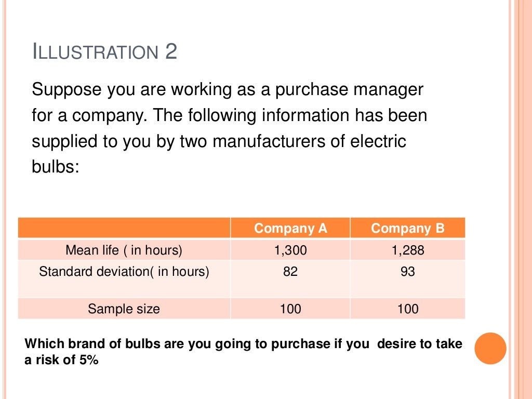Select the cell containing 82

point(290,279)
